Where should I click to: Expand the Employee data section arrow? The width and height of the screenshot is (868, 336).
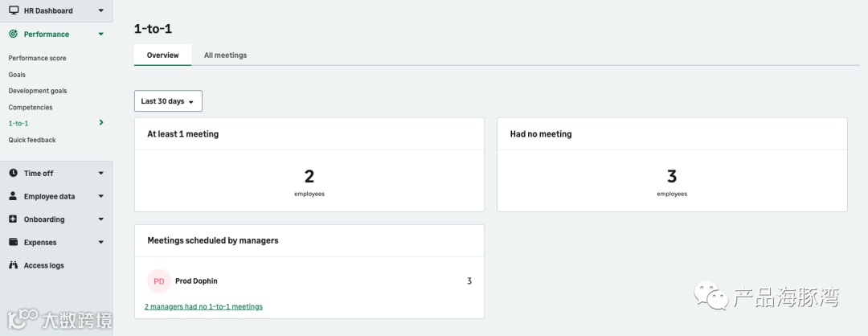(100, 196)
